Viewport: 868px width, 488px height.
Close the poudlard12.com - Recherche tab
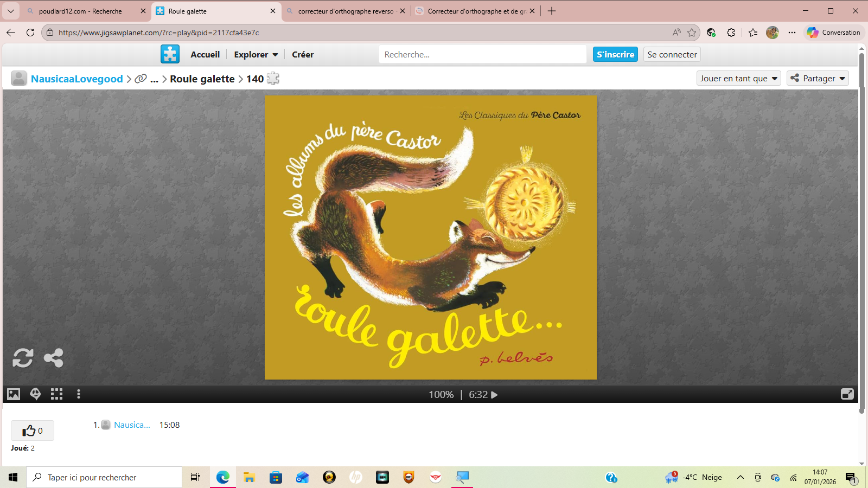coord(143,11)
